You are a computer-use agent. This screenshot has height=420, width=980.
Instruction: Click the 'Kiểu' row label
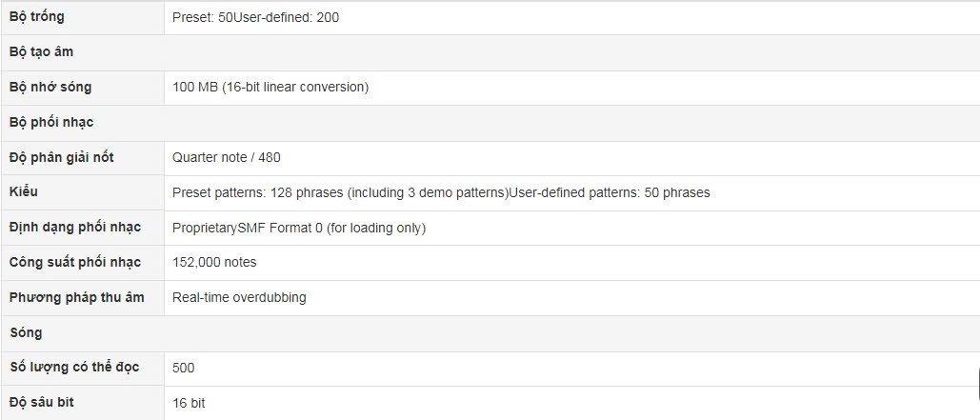tap(24, 192)
